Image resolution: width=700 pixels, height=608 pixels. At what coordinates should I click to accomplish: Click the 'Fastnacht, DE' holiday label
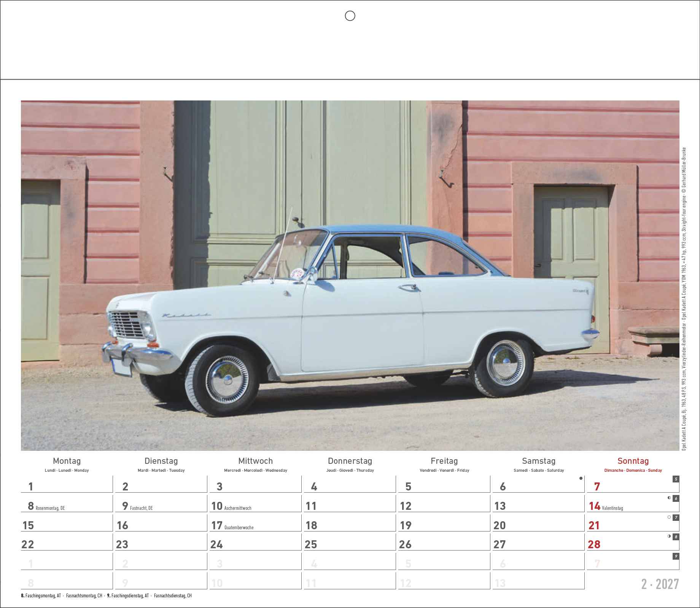[x=141, y=508]
